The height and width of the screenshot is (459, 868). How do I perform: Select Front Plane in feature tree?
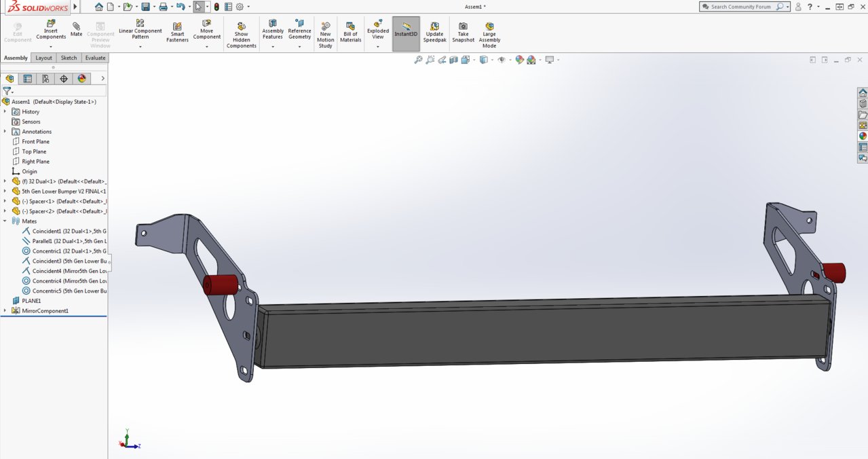35,141
